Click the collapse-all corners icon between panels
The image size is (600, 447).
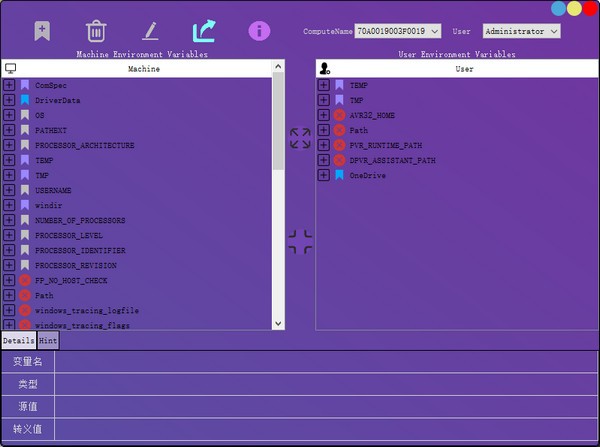[300, 241]
